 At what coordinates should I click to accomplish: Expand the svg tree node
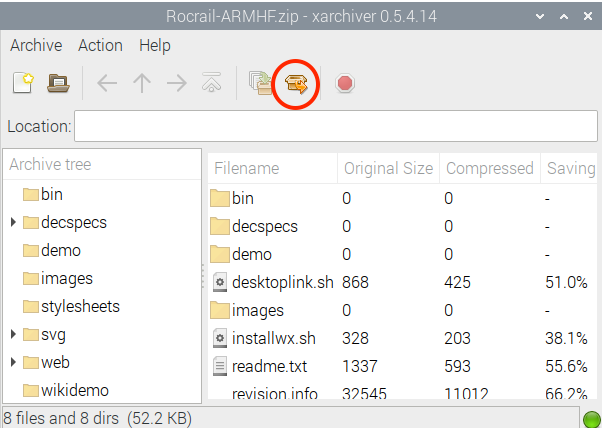coord(13,334)
